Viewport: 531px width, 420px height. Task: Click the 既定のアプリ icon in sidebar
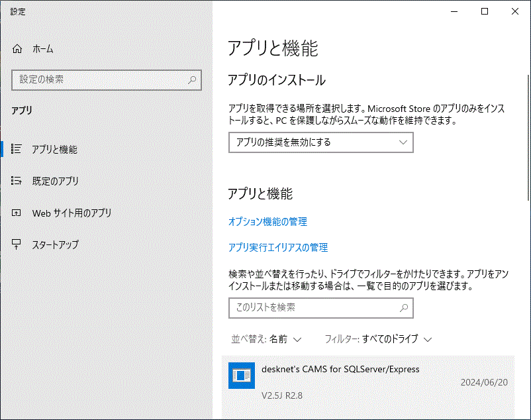[17, 181]
